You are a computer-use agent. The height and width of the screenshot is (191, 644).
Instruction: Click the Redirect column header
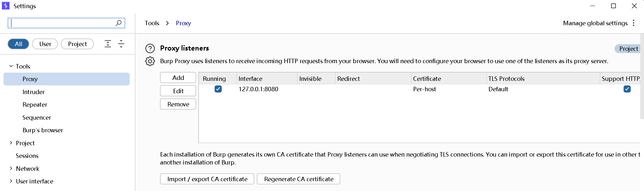coord(373,79)
